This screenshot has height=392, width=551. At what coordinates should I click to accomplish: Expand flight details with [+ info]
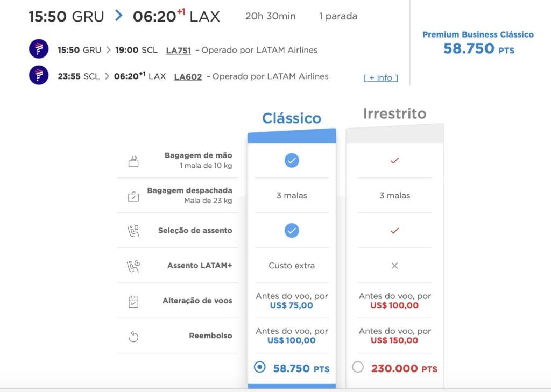click(x=380, y=77)
